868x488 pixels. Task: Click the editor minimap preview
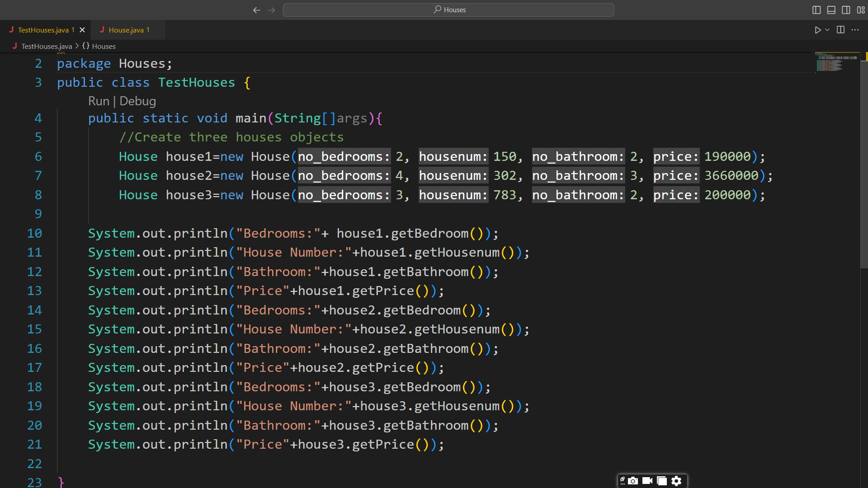[836, 62]
